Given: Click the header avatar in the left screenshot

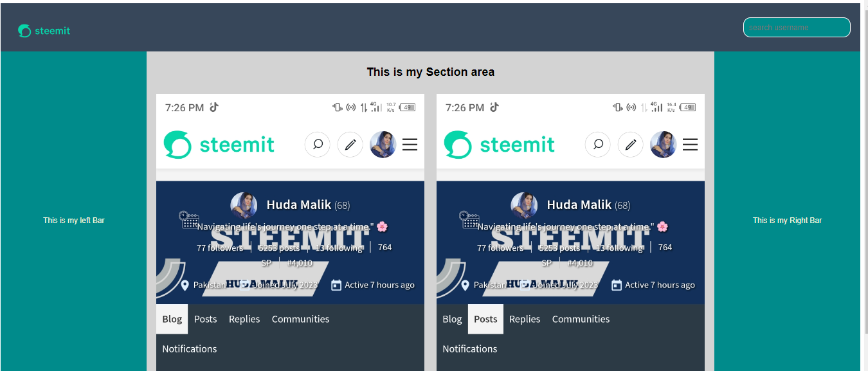Looking at the screenshot, I should pos(383,145).
